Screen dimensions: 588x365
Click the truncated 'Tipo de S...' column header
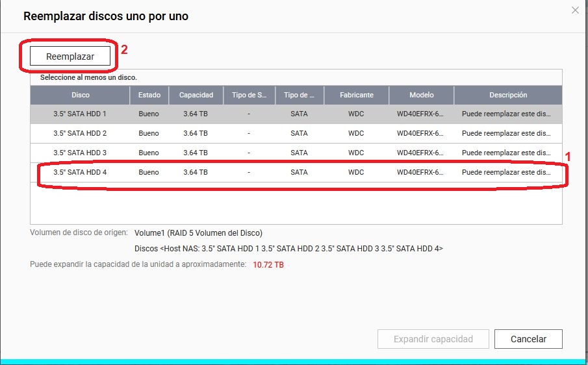click(x=249, y=95)
